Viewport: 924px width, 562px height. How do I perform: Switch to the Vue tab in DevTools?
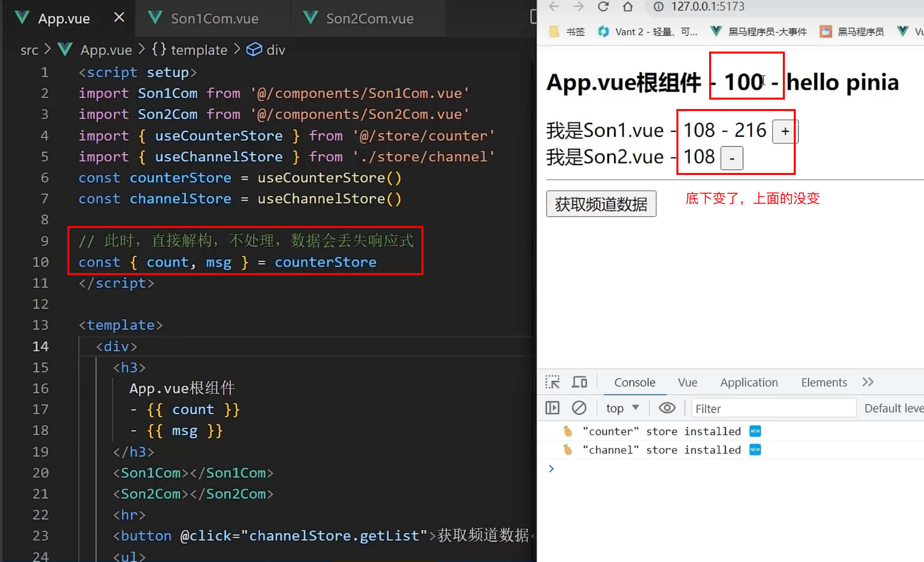click(687, 383)
